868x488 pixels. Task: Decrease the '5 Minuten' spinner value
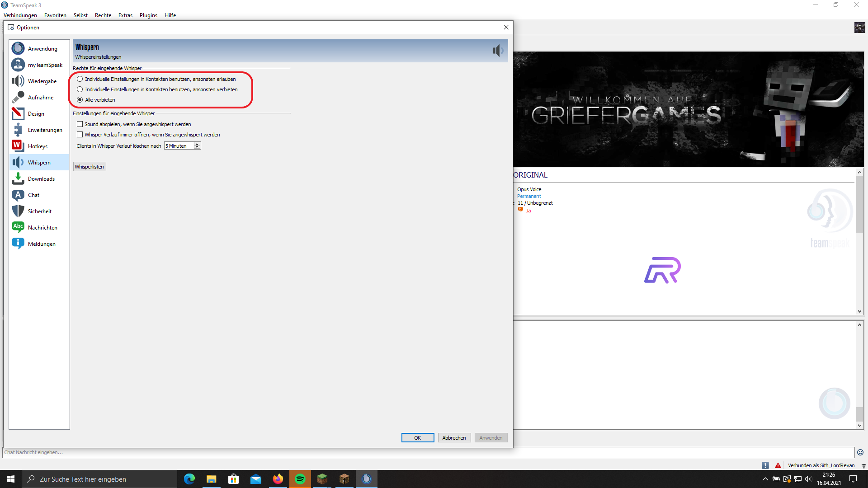197,147
